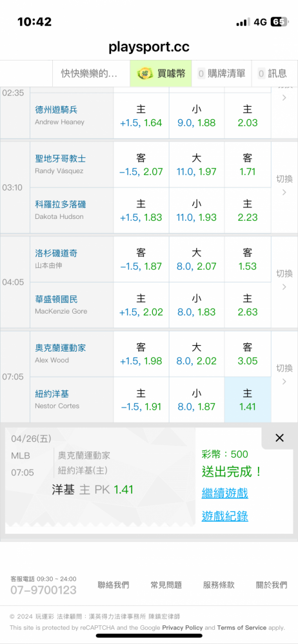298x644 pixels.
Task: Select Dodgers away spread -1.5, 1.87
Action: pos(141,259)
